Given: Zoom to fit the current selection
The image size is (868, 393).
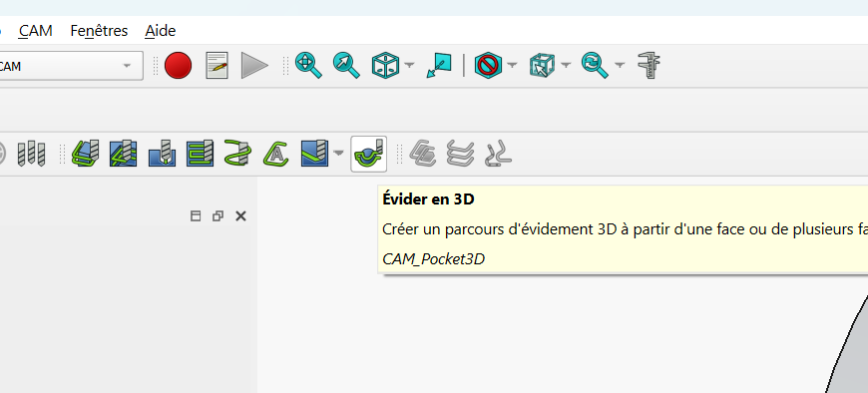Looking at the screenshot, I should click(346, 65).
